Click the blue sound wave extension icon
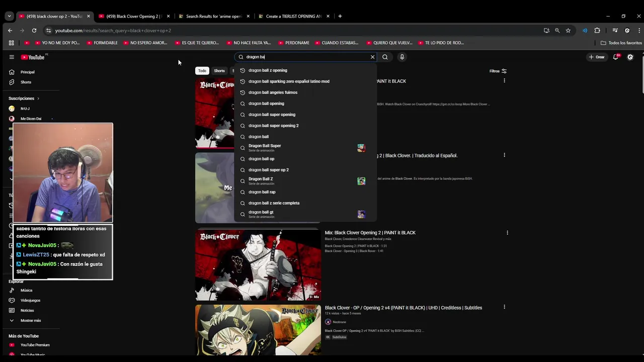Image resolution: width=644 pixels, height=362 pixels. [x=585, y=30]
